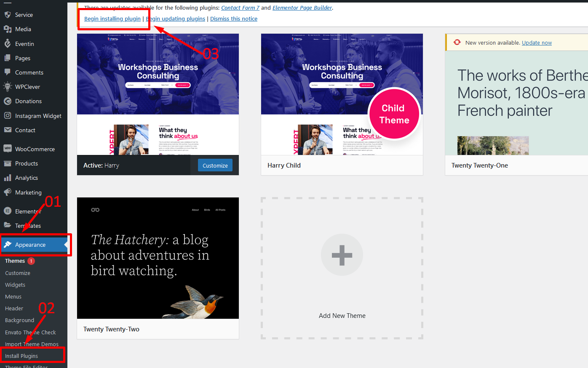
Task: Open the Install Plugins submenu
Action: [x=21, y=356]
